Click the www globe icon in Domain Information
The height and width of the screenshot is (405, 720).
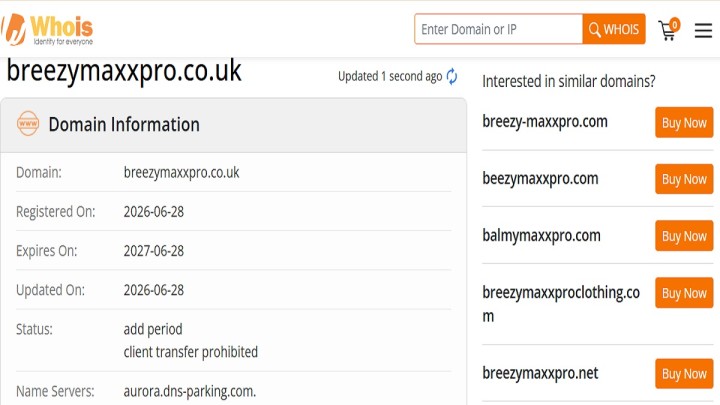pos(28,124)
